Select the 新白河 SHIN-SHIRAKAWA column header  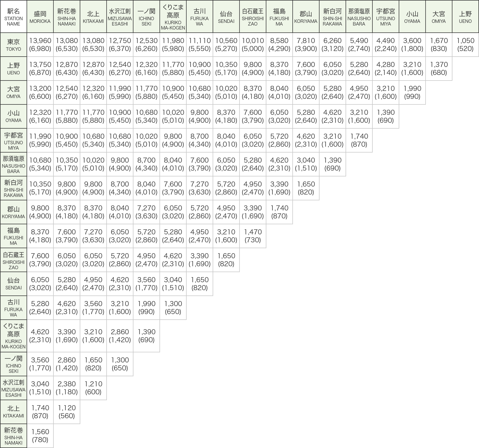pos(333,16)
